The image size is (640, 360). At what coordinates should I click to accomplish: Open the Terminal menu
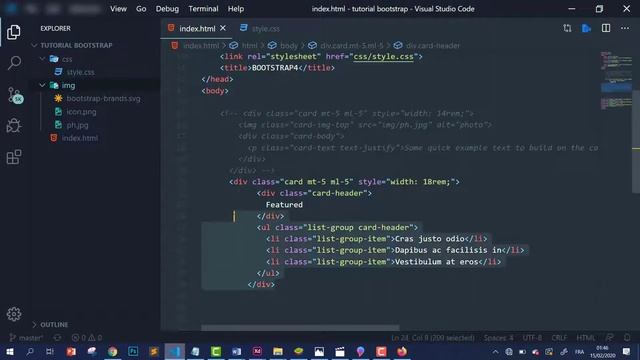203,9
